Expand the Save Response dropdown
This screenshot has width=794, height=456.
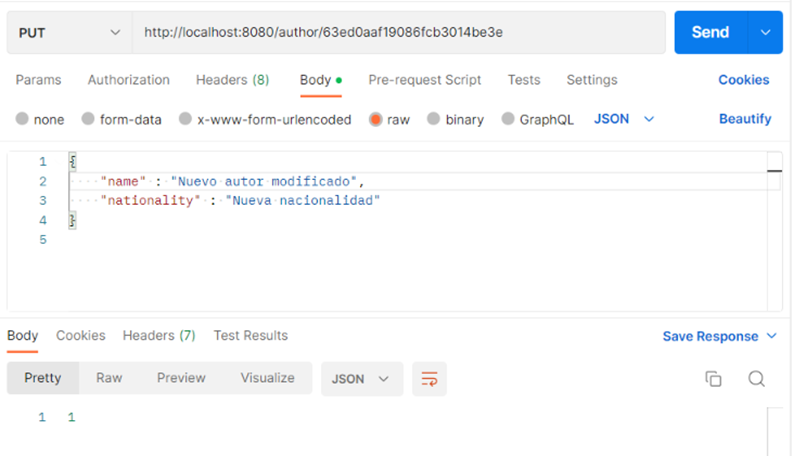(x=719, y=336)
